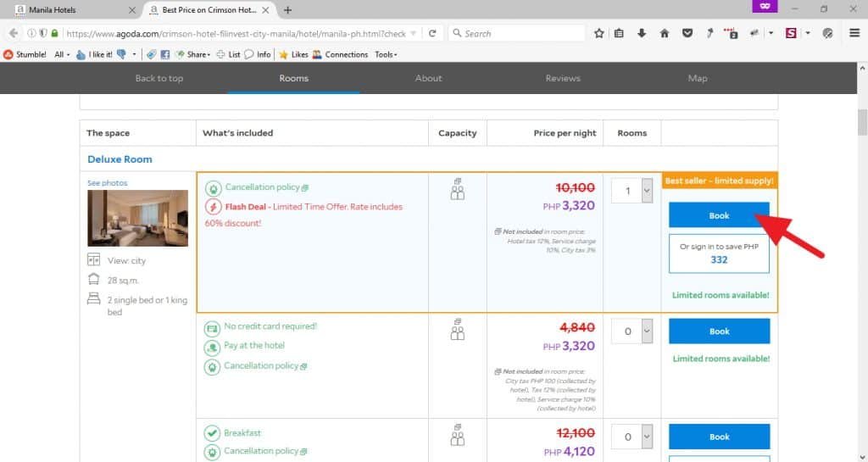The image size is (868, 462).
Task: Open the StumbleUpon Info speech bubble
Action: coord(258,54)
